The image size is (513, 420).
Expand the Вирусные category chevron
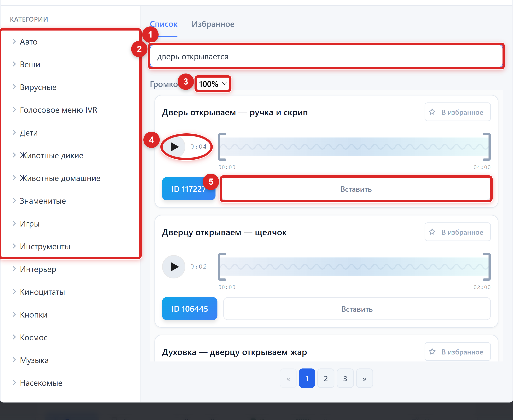coord(14,87)
